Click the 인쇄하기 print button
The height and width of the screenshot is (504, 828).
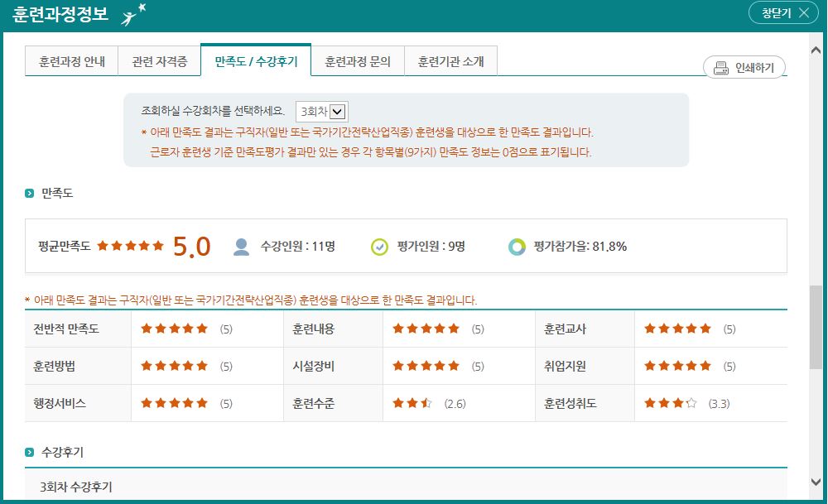744,68
